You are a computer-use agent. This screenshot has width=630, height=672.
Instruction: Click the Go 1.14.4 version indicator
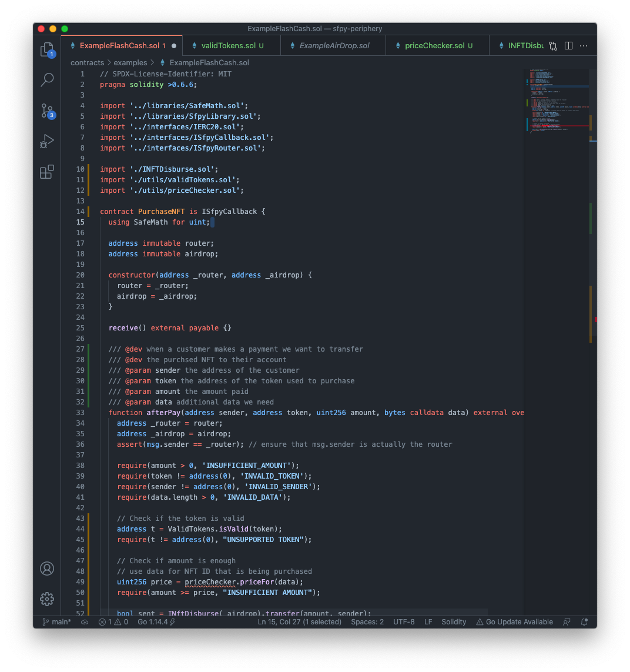[x=156, y=622]
